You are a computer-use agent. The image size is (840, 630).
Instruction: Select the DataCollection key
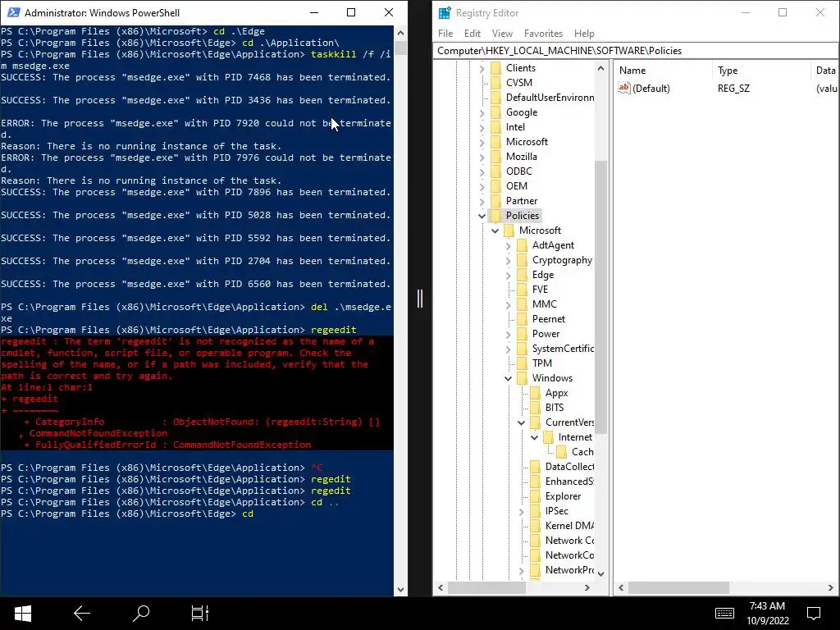(x=569, y=467)
